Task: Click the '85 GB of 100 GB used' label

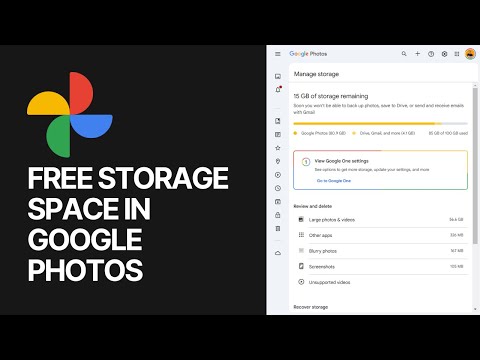Action: point(448,133)
